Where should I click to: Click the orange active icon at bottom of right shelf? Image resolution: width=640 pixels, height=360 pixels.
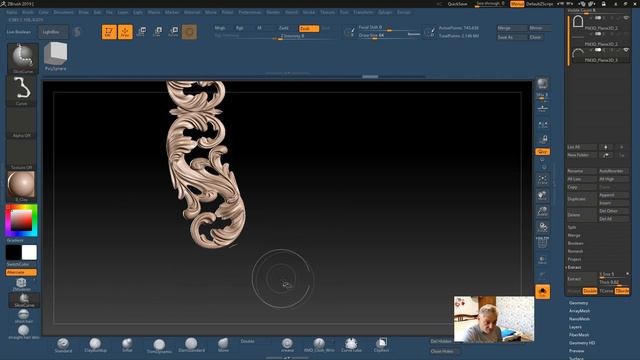coord(542,291)
